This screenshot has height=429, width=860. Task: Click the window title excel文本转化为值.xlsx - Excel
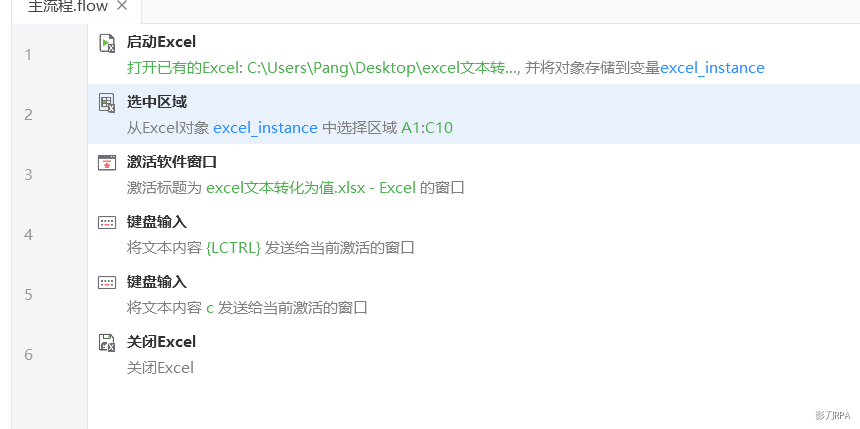tap(311, 188)
